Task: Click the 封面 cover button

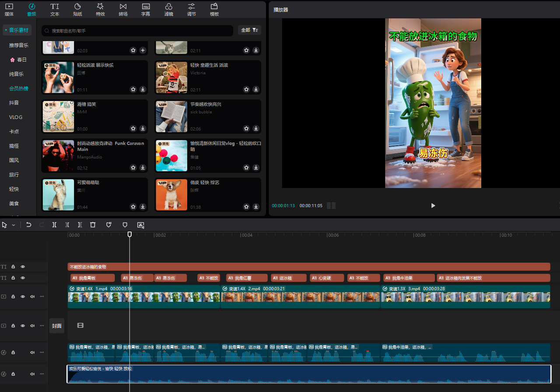Action: click(57, 326)
